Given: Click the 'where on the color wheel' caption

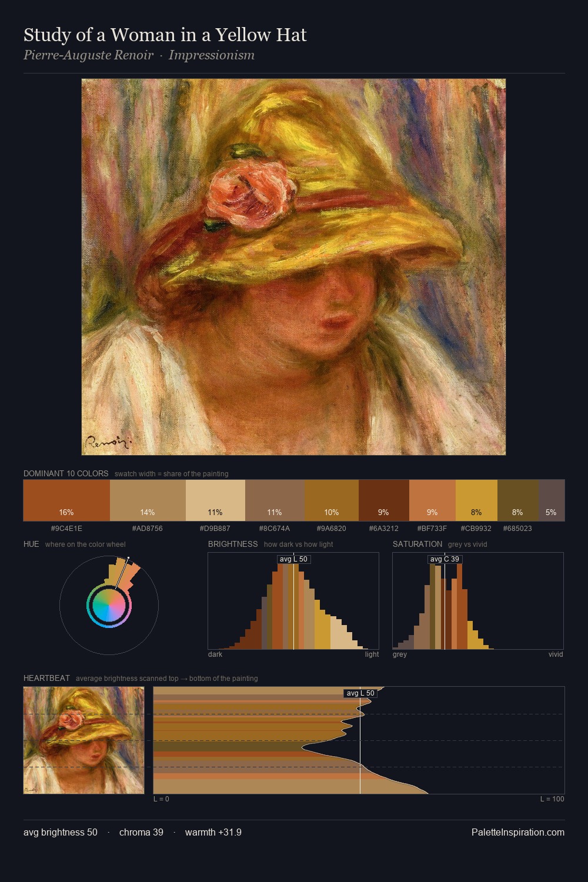Looking at the screenshot, I should [x=85, y=544].
